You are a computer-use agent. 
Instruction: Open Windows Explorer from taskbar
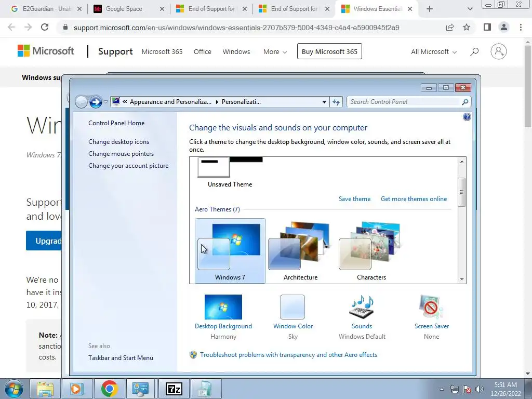click(x=45, y=389)
